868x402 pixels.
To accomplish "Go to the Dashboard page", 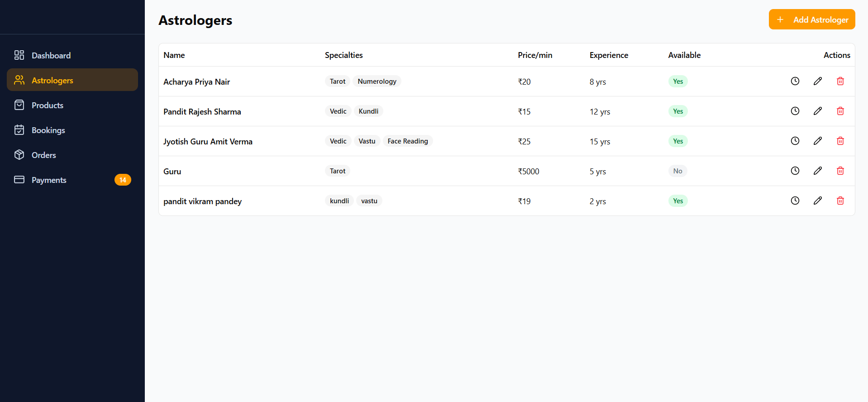I will coord(51,55).
